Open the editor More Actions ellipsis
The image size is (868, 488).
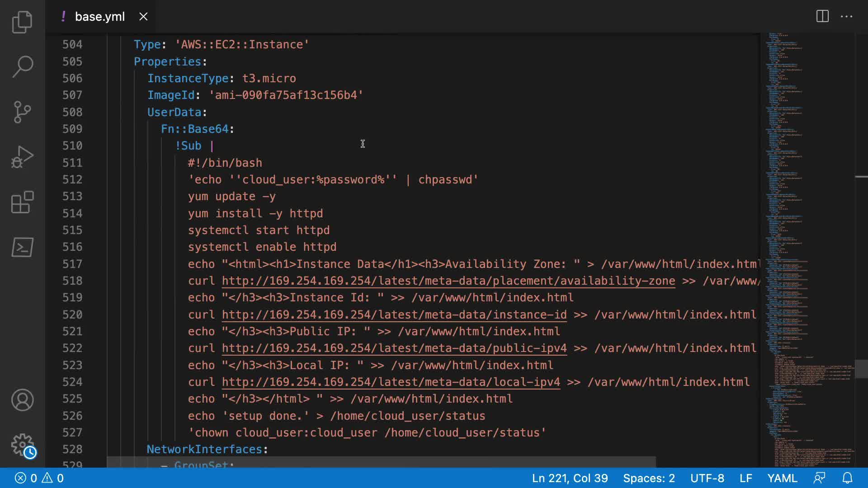pos(846,17)
